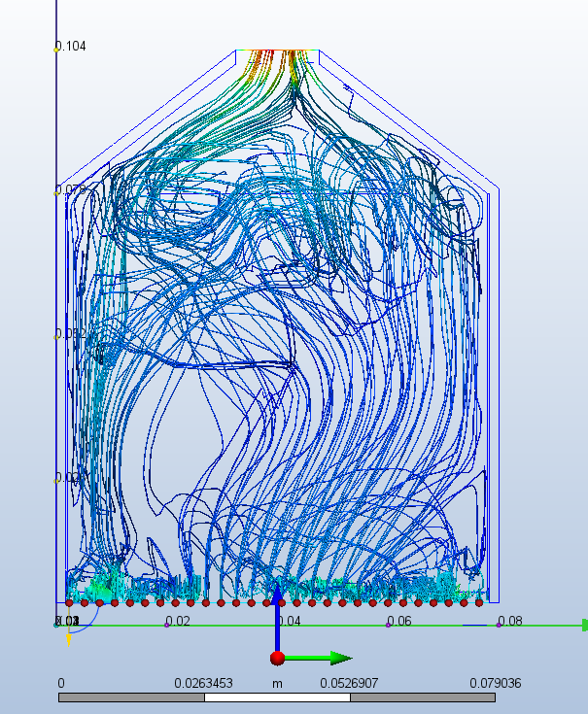Image resolution: width=588 pixels, height=714 pixels.
Task: Select the yellow arrow marker at the origin
Action: [68, 639]
